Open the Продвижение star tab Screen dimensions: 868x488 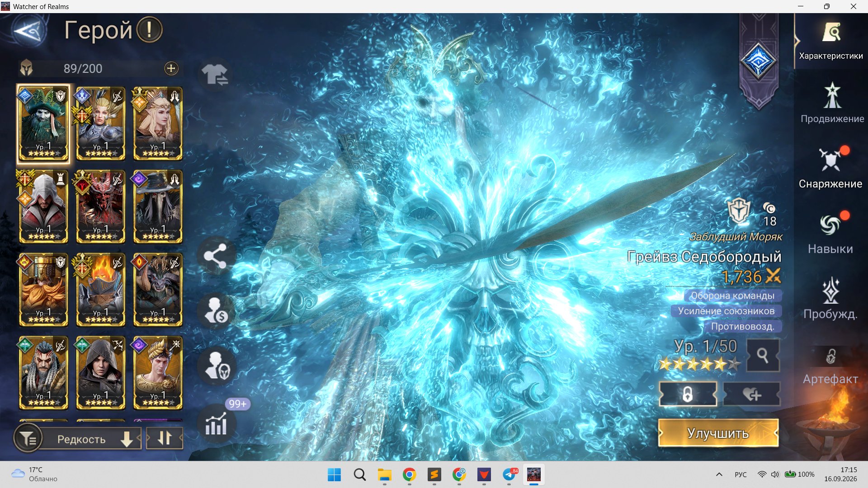[x=832, y=103]
